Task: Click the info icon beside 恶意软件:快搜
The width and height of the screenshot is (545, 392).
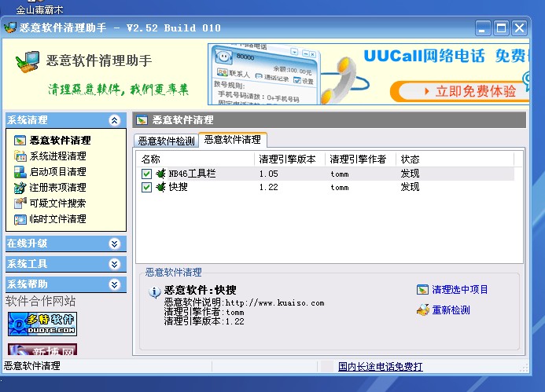Action: (x=154, y=292)
